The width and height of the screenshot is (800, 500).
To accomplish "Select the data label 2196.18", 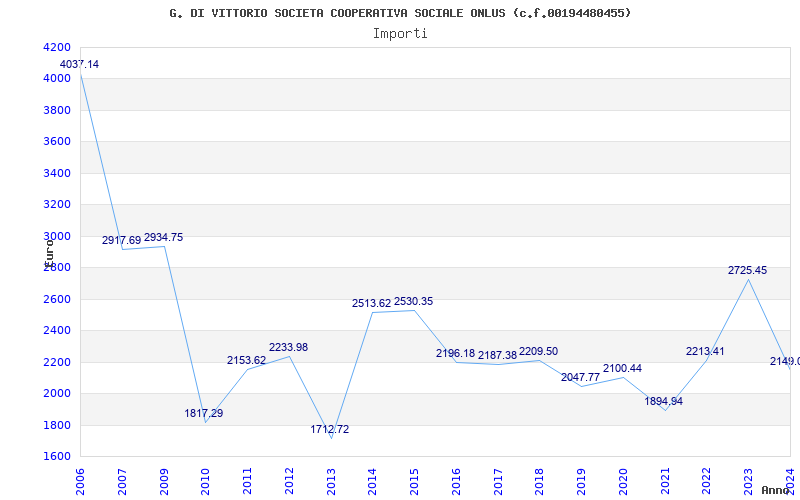I will [x=455, y=354].
